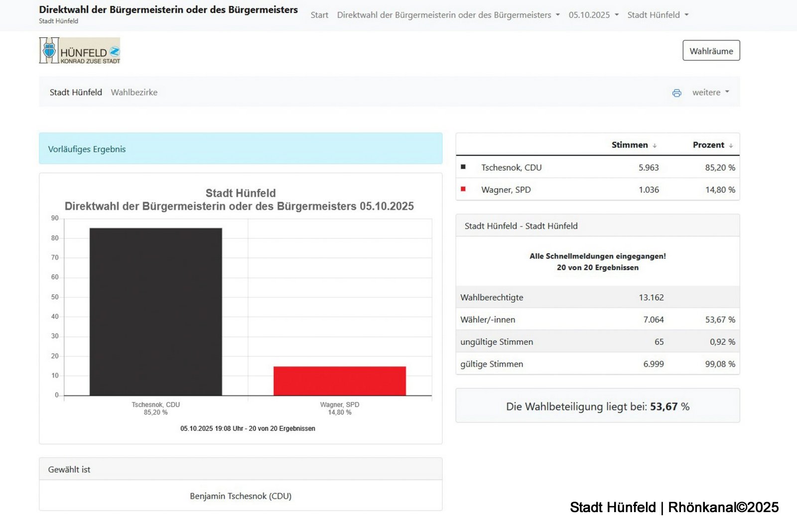Expand the Direktwahl der Bürgermeisterin dropdown
Image resolution: width=797 pixels, height=532 pixels.
[x=448, y=15]
